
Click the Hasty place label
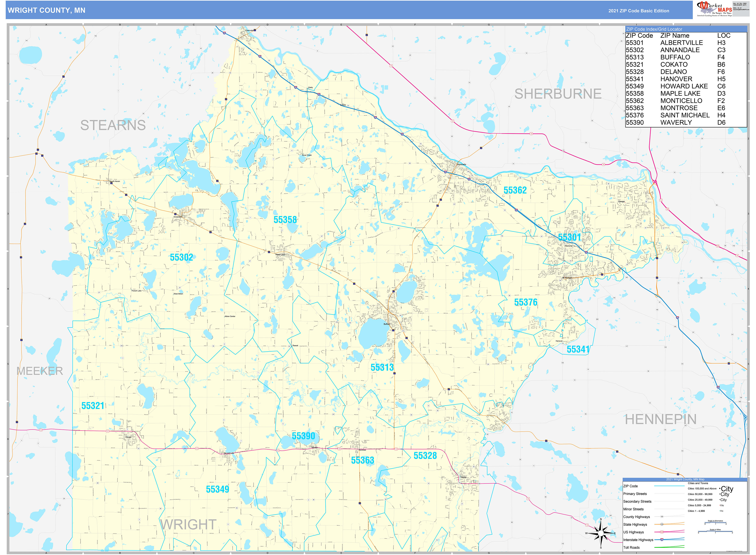pos(310,88)
